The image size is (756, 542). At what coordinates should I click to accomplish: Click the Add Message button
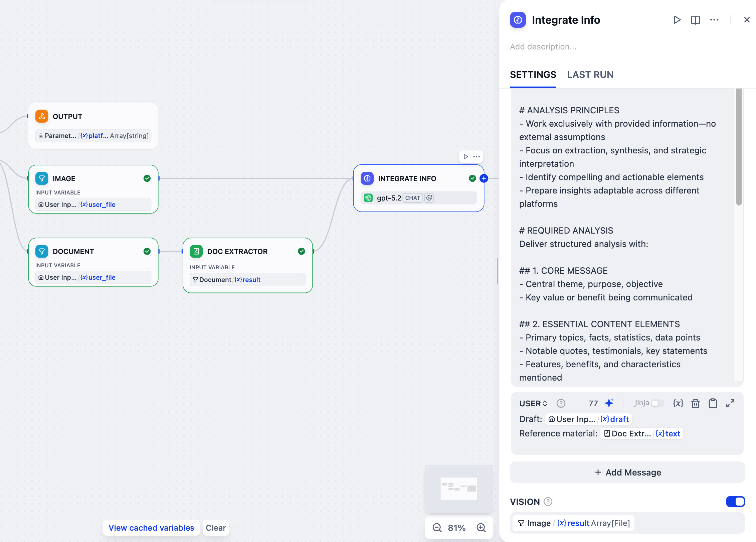[x=627, y=472]
